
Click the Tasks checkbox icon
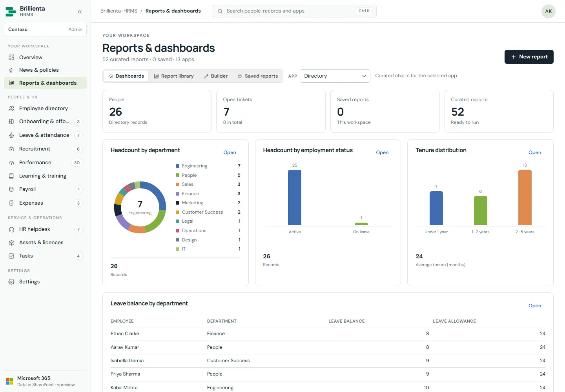click(x=11, y=256)
